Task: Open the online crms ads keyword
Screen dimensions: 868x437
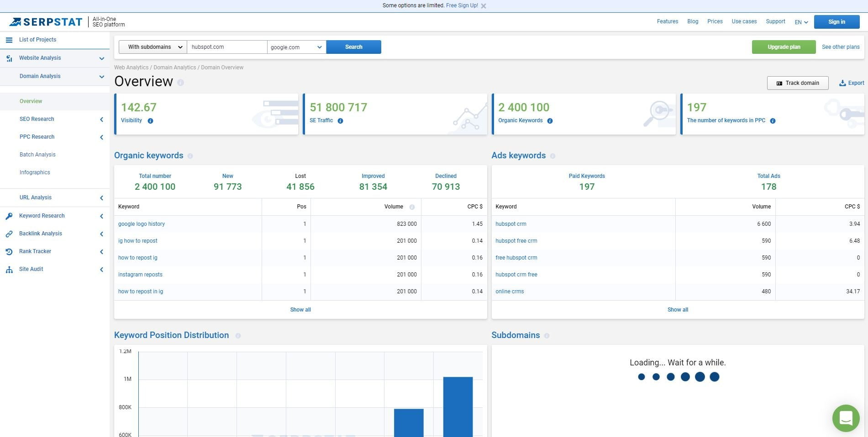Action: (x=510, y=291)
